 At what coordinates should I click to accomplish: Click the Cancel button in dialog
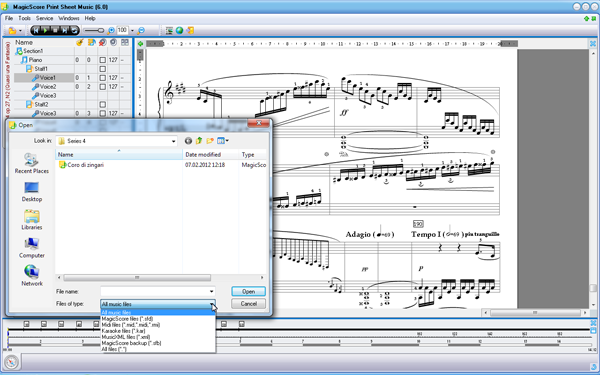click(248, 304)
